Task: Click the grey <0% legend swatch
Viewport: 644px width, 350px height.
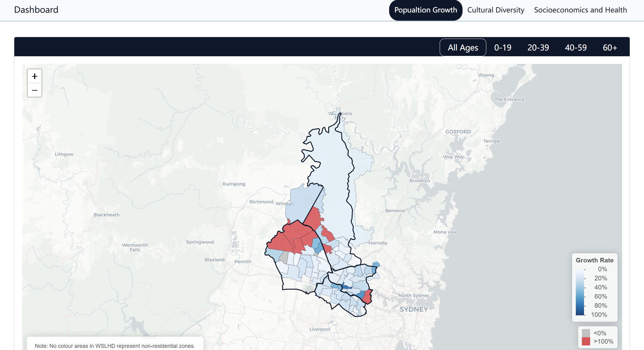Action: click(586, 333)
